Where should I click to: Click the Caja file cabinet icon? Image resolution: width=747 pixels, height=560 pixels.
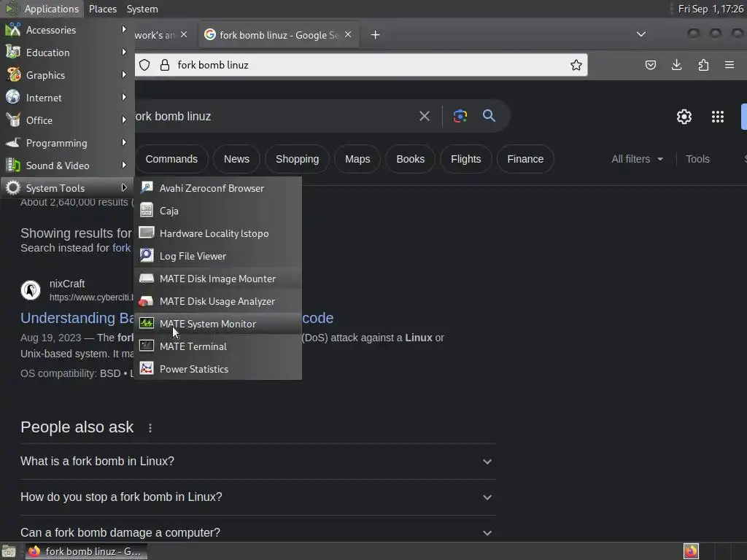[x=147, y=210]
